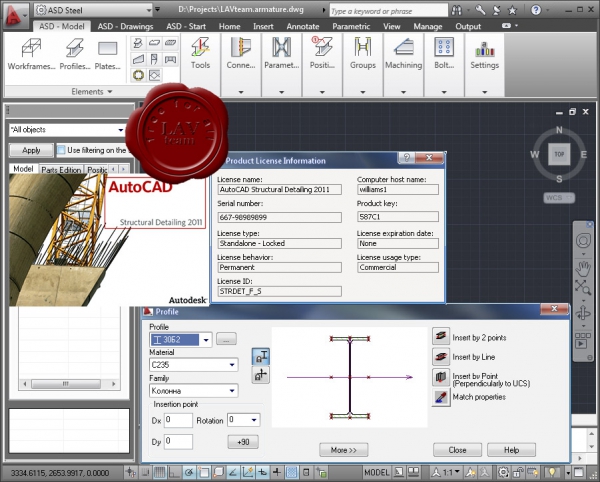
Task: Click the TOP face of the ViewCube
Action: [559, 154]
